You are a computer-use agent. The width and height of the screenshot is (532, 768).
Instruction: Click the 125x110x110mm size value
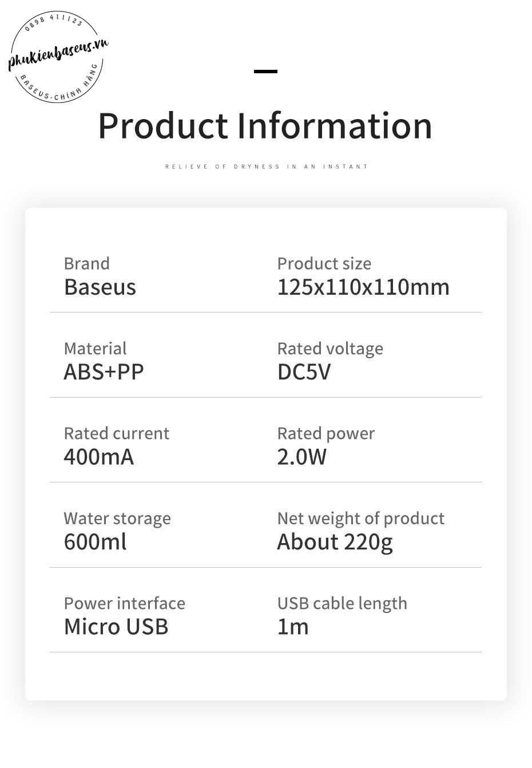coord(363,287)
